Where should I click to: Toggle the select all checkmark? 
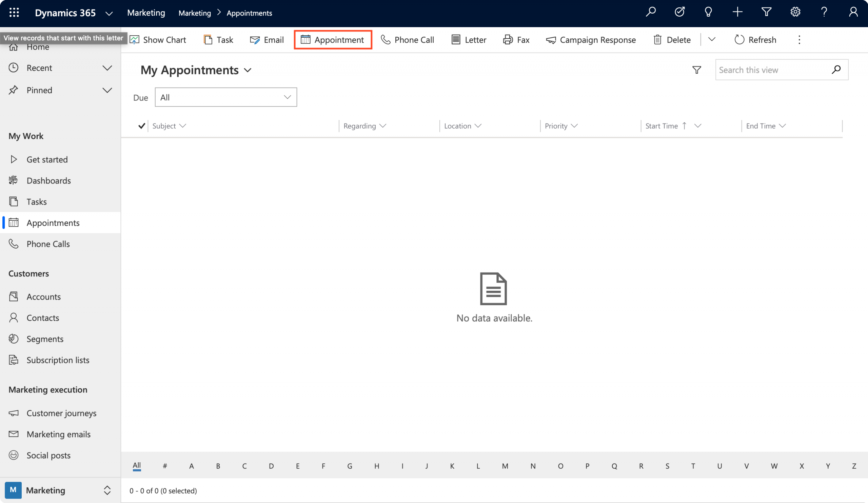tap(141, 126)
